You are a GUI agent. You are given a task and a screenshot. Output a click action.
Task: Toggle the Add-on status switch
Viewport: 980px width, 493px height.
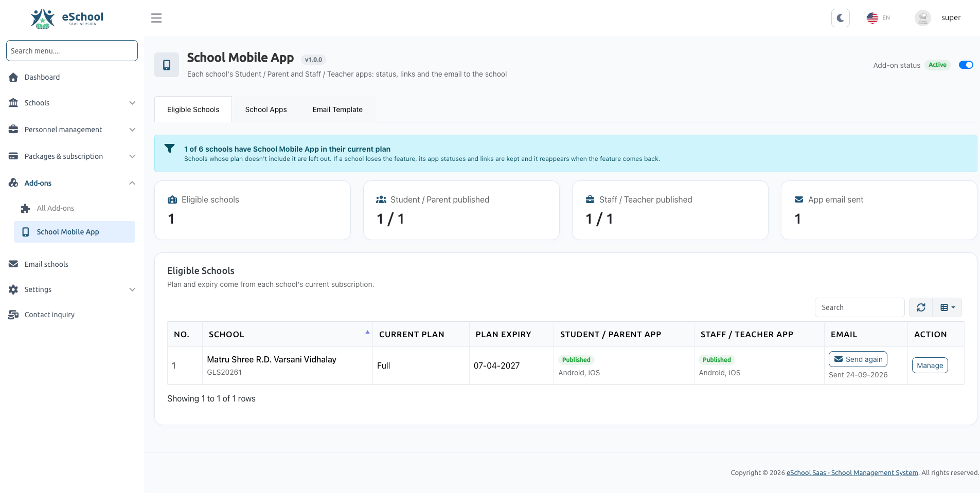966,65
